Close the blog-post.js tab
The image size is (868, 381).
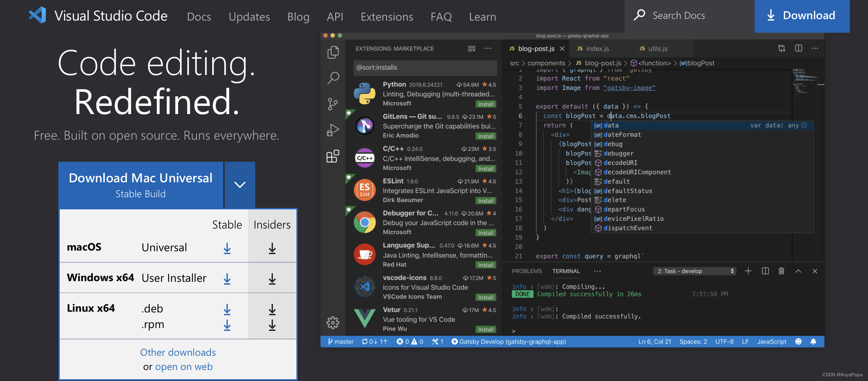tap(562, 49)
